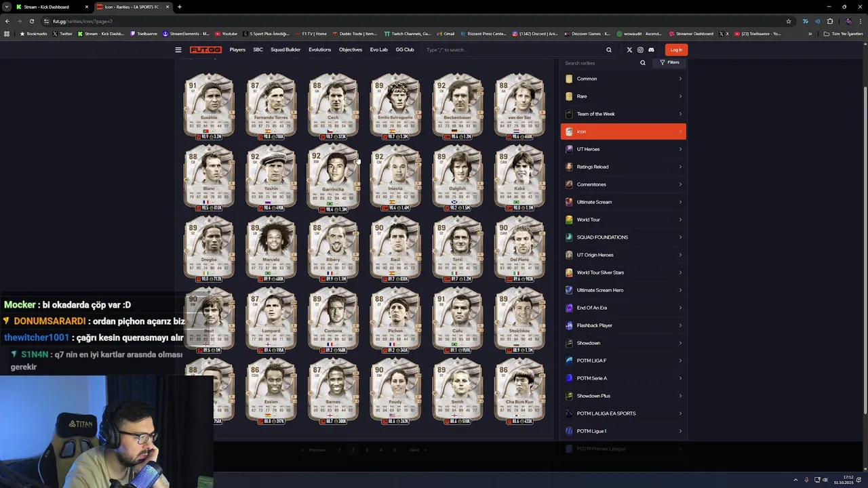The image size is (868, 488).
Task: Expand the POTM LIGA F chevron
Action: pos(680,361)
